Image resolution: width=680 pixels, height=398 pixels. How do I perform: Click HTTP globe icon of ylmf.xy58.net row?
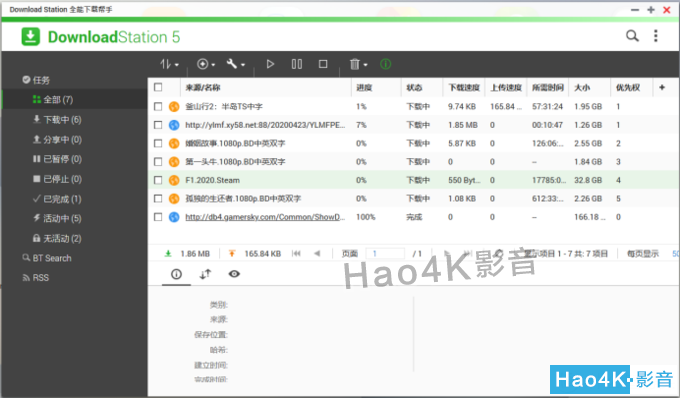pos(174,125)
